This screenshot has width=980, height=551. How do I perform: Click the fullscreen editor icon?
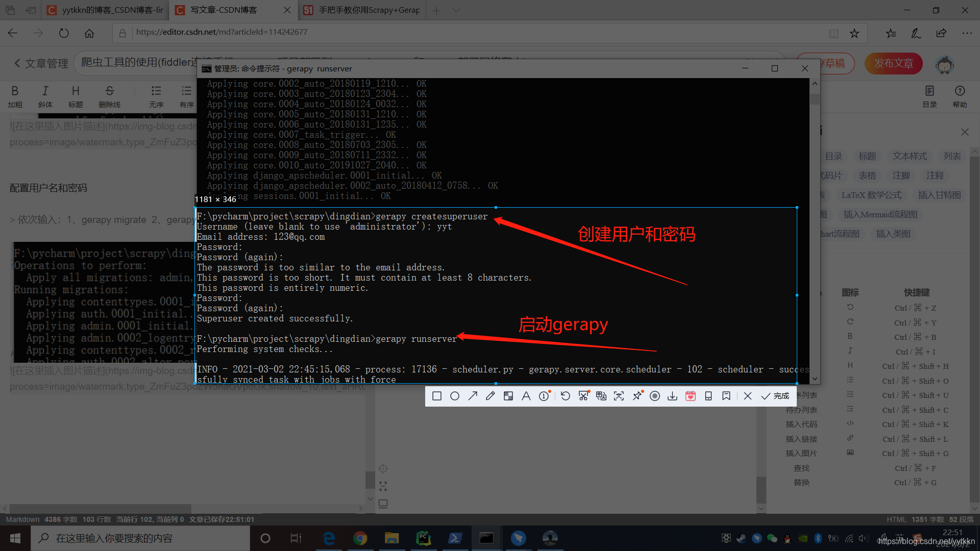(383, 486)
